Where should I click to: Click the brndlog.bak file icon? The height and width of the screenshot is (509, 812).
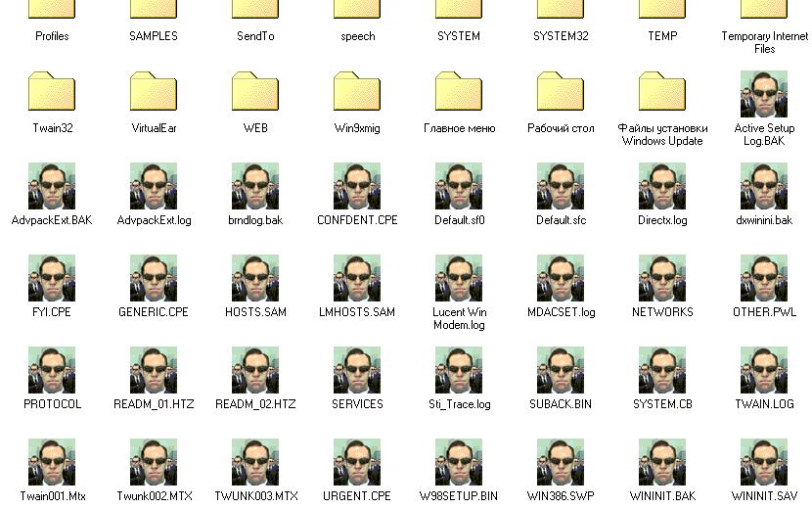[255, 186]
